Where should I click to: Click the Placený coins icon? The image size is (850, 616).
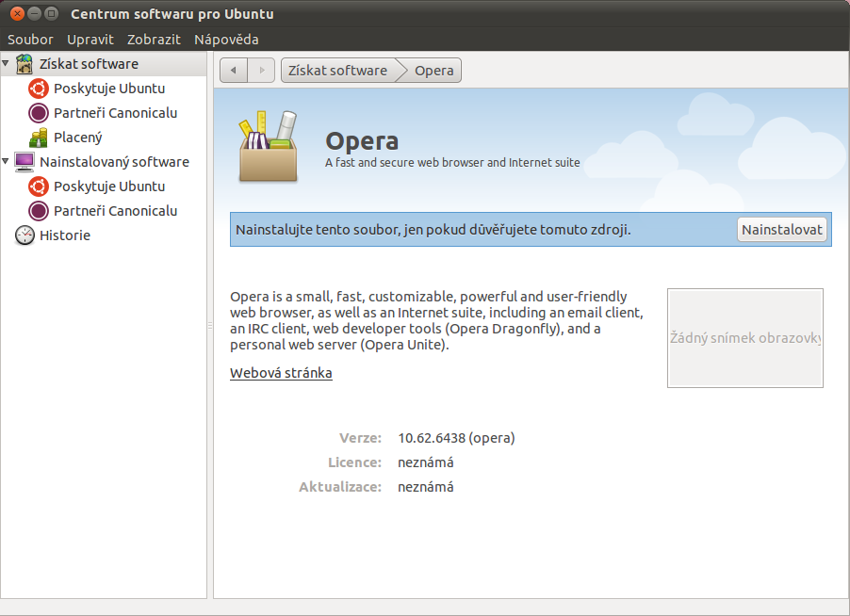pyautogui.click(x=39, y=138)
